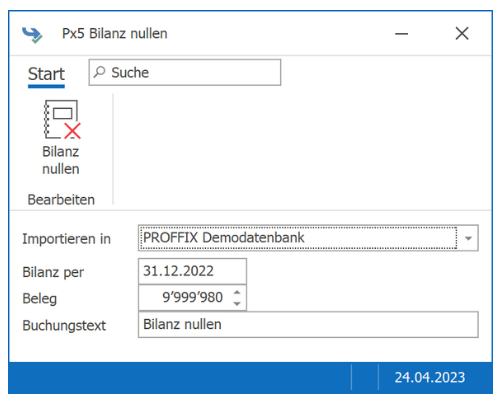
Task: Click the magnifier icon in search box
Action: click(99, 72)
